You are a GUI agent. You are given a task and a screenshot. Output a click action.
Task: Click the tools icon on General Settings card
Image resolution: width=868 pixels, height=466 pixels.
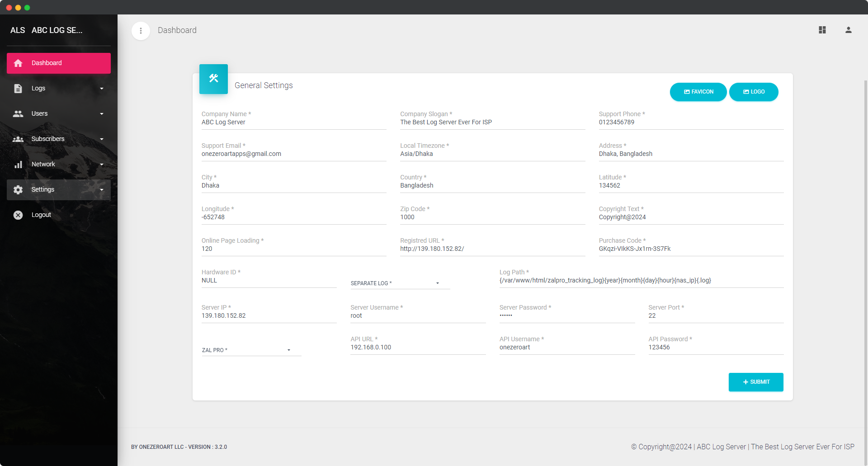[x=213, y=79]
